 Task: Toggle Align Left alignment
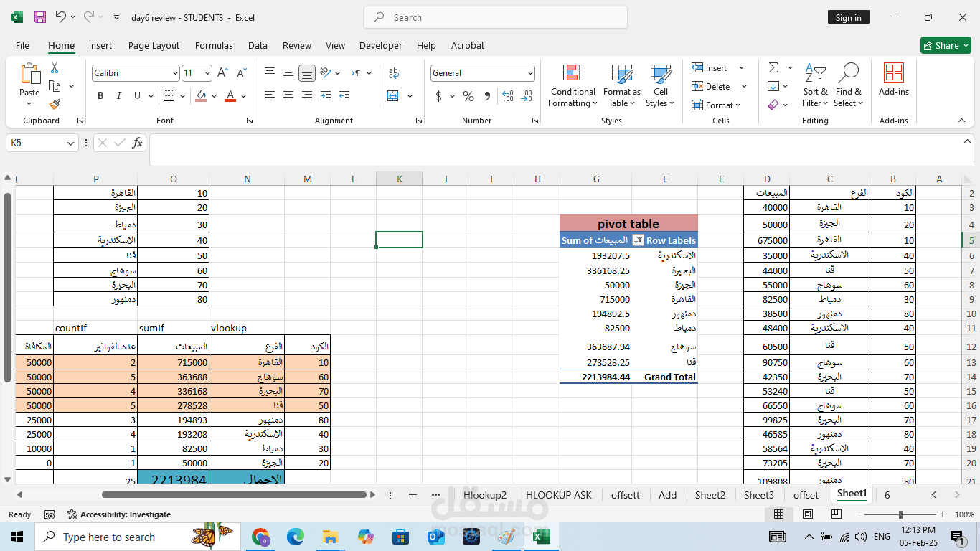(270, 95)
